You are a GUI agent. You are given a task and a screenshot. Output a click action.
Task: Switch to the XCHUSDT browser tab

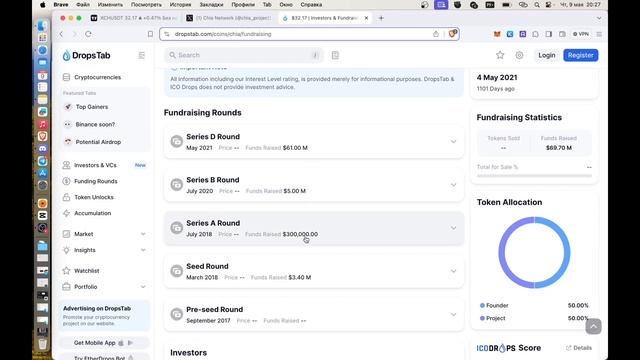coord(133,18)
